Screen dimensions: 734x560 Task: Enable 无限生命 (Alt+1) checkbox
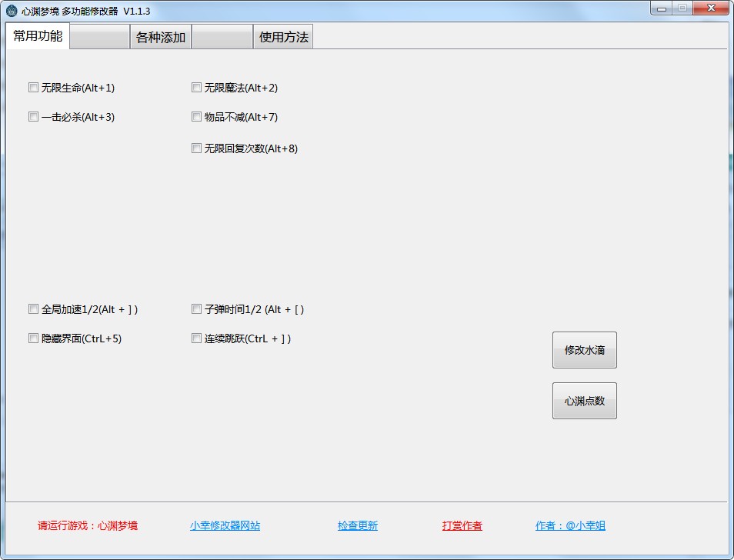click(33, 88)
